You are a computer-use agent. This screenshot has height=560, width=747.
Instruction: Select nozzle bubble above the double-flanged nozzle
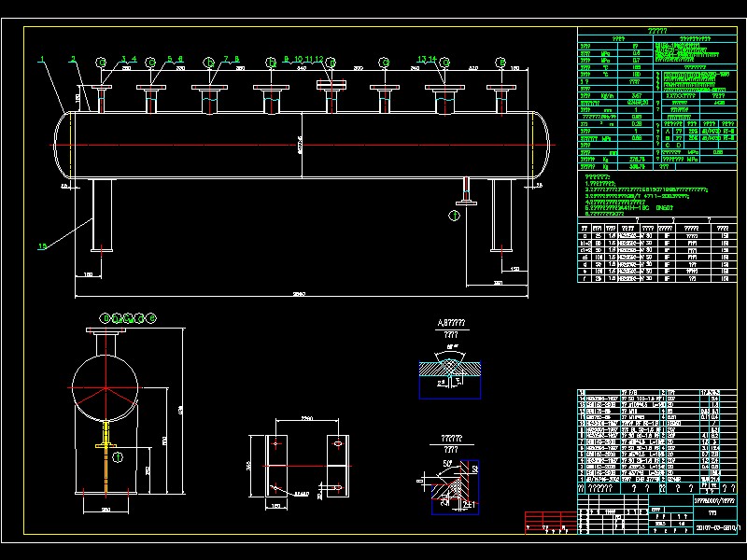[x=331, y=63]
